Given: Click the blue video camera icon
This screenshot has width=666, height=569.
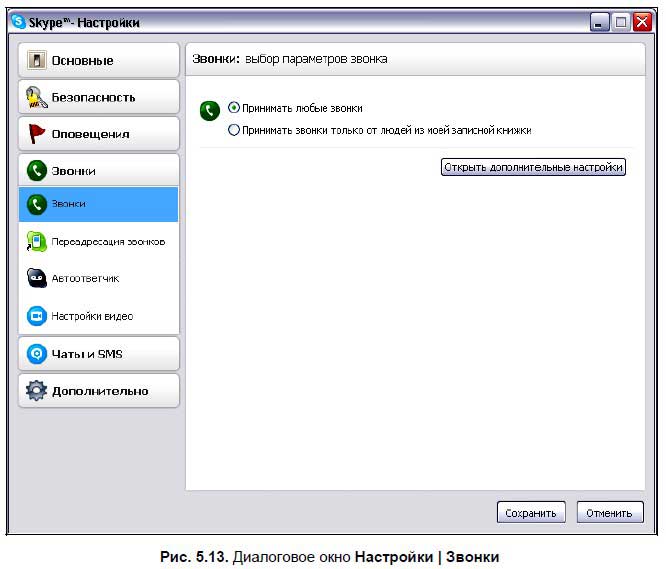Looking at the screenshot, I should [x=37, y=315].
